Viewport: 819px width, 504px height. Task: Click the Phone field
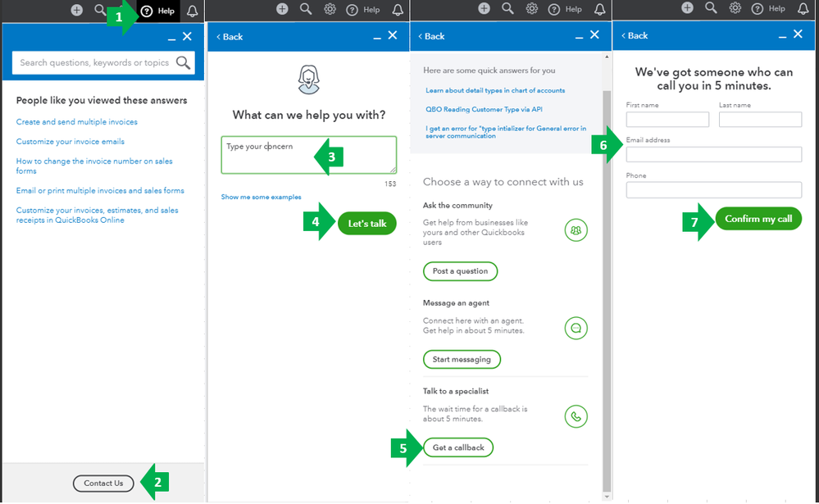714,189
